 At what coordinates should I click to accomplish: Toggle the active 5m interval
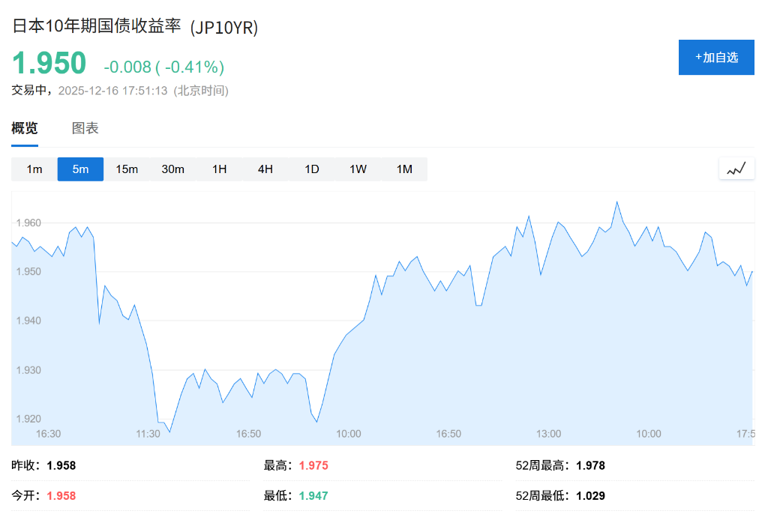pyautogui.click(x=80, y=169)
